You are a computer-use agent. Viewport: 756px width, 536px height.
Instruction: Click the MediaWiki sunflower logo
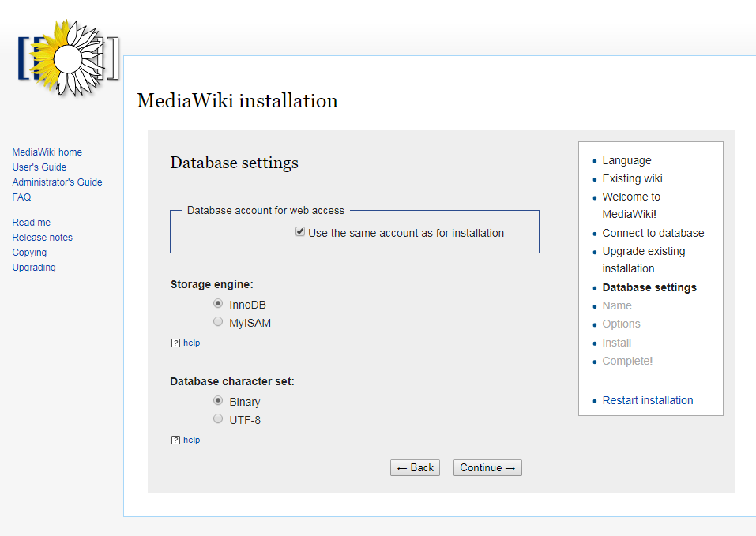tap(68, 58)
